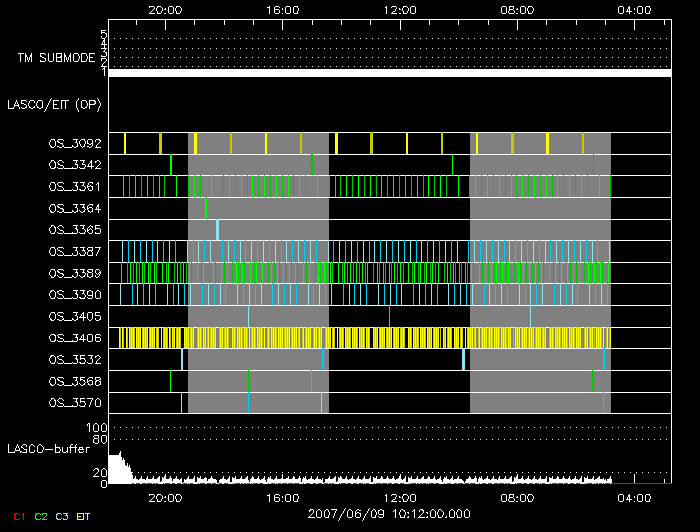Click the green C2 legend entry
700x532 pixels.
[41, 516]
